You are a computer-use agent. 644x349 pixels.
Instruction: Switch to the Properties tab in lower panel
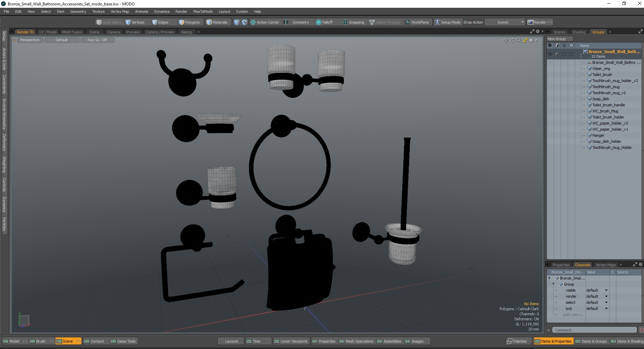[x=561, y=265]
